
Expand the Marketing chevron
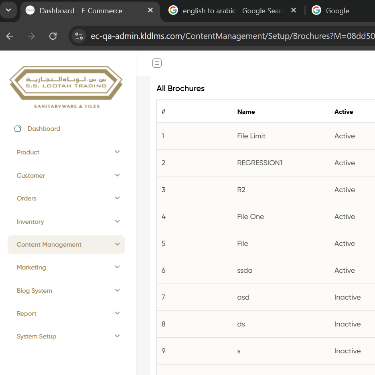point(117,267)
